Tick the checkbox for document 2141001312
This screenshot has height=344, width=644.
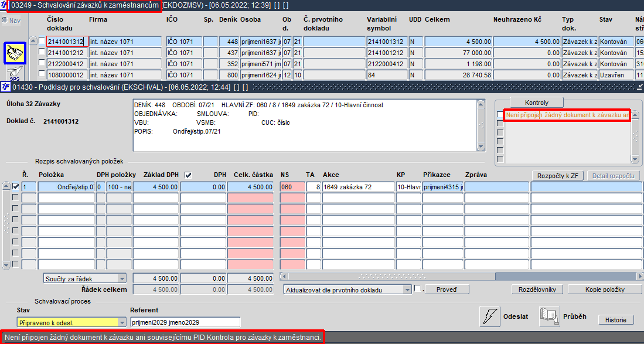click(42, 40)
